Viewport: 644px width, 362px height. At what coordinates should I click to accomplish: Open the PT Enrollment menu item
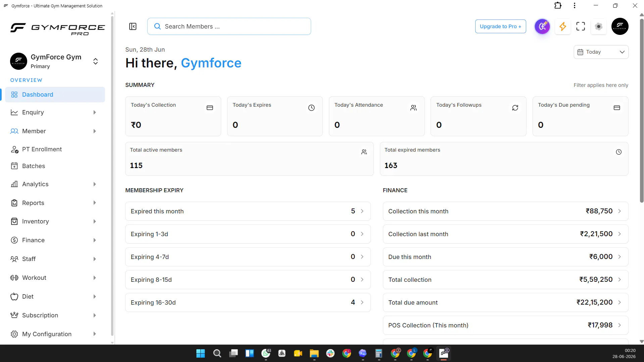click(55, 149)
